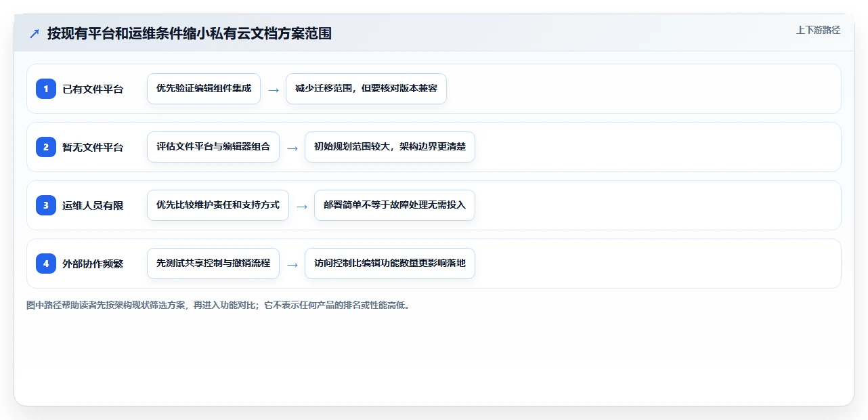Click the 访问控制比编辑功能数量更影响落地 box
868x420 pixels.
click(390, 264)
